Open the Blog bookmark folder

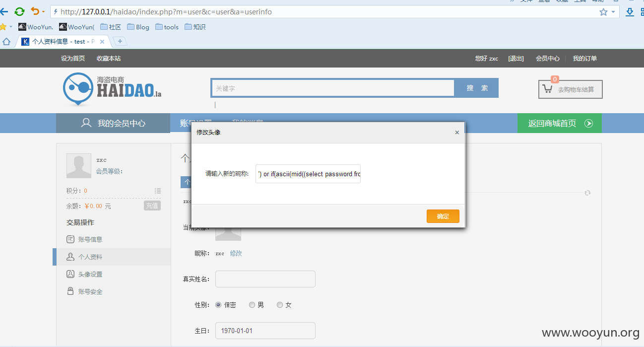[x=138, y=27]
